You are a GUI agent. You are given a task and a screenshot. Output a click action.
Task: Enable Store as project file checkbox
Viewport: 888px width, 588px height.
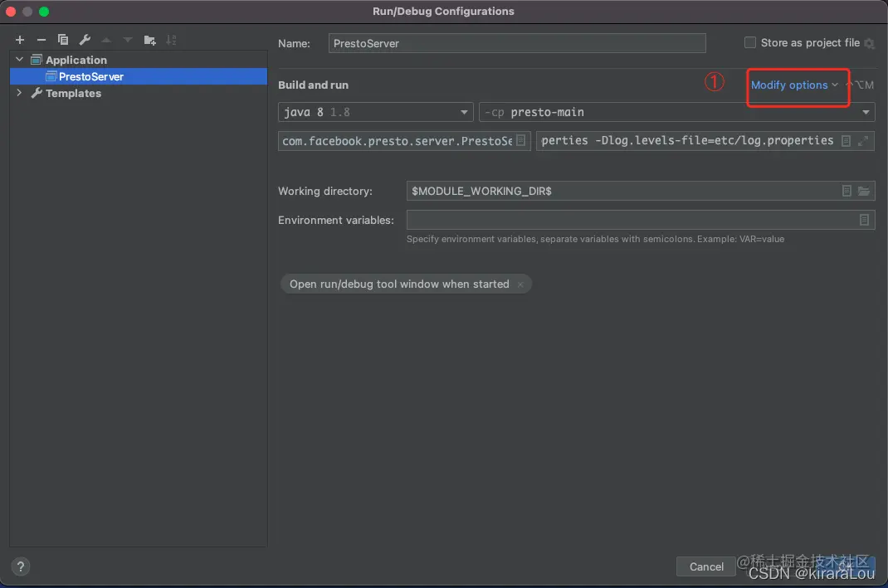pos(749,42)
